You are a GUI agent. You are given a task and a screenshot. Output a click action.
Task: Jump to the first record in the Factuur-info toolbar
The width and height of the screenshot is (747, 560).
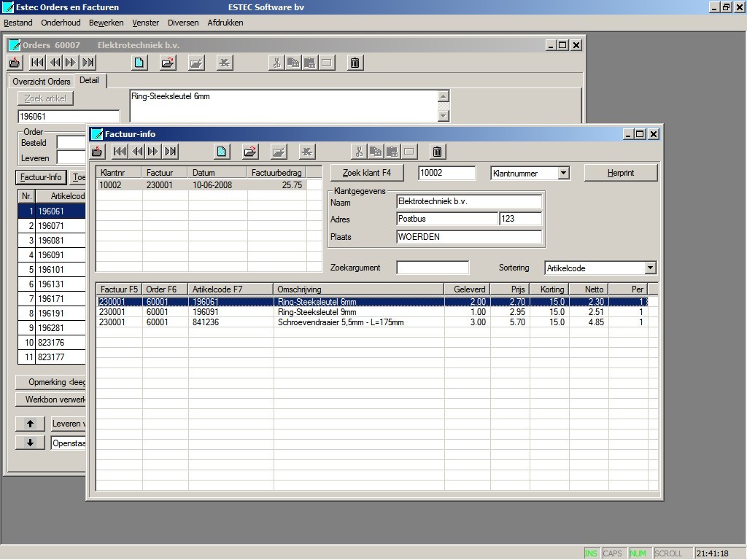point(120,152)
